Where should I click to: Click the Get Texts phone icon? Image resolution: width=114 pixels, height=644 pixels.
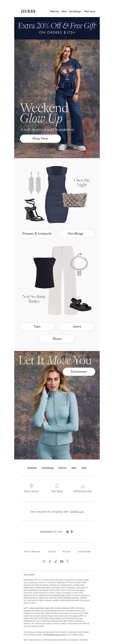[x=57, y=486]
